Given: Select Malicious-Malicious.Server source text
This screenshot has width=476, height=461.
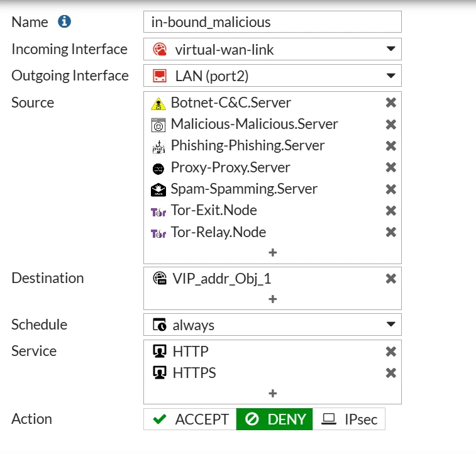Looking at the screenshot, I should click(255, 124).
